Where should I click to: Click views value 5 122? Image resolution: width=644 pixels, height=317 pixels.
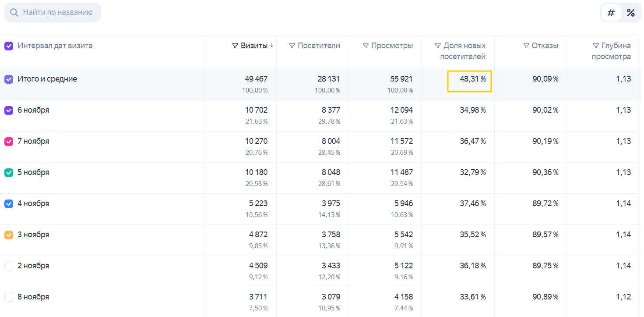(404, 266)
